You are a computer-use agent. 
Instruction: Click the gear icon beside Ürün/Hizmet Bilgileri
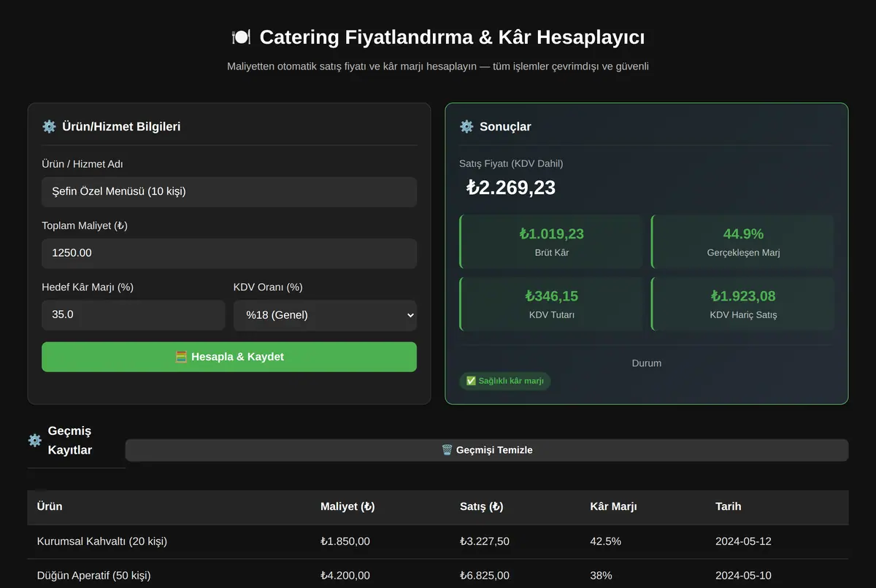pos(49,126)
